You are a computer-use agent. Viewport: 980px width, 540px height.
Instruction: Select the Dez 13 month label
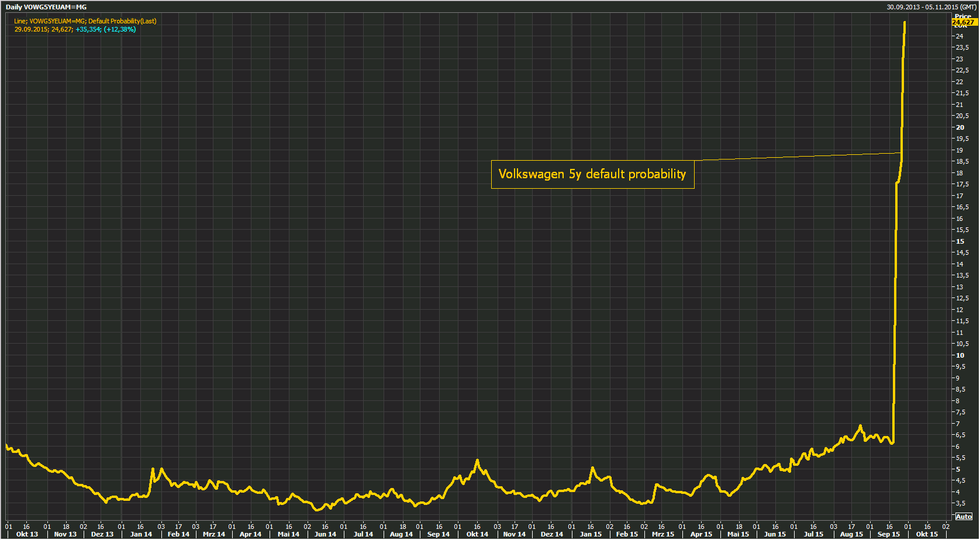pyautogui.click(x=102, y=534)
